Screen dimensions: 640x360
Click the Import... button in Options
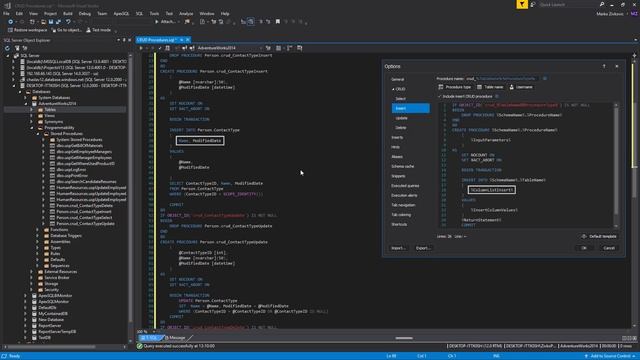pyautogui.click(x=398, y=248)
